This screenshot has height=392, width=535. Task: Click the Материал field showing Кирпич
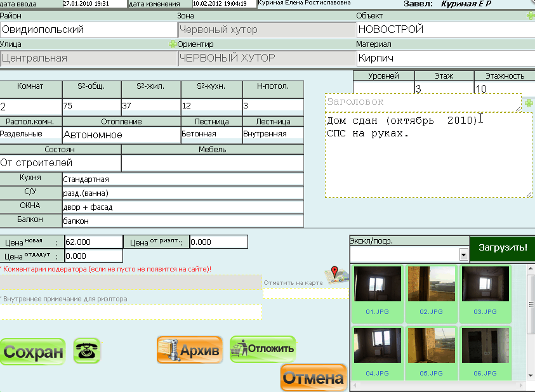click(444, 58)
